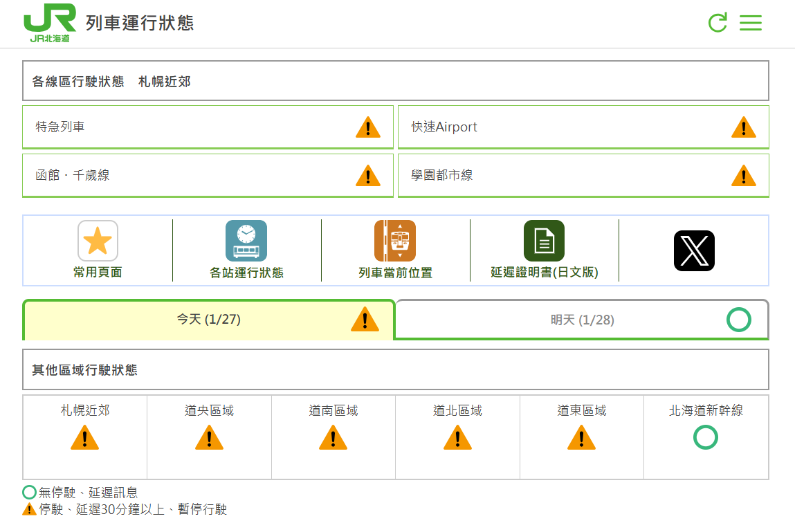Click the refresh icon in header
This screenshot has width=795, height=532.
tap(718, 23)
